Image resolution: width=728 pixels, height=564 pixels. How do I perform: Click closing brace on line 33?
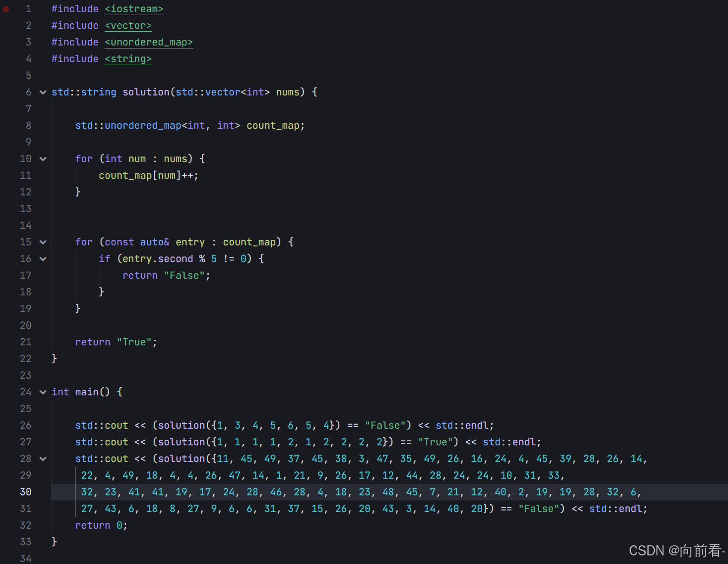point(55,542)
